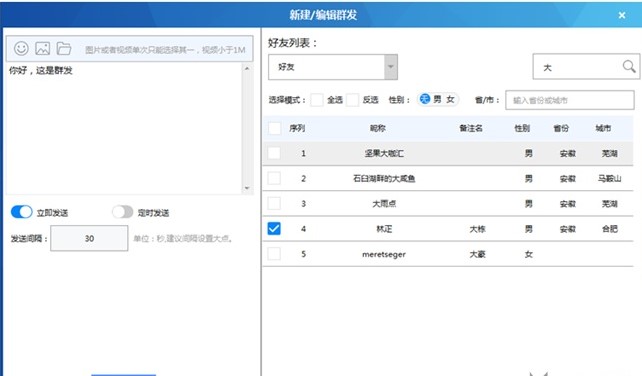Close the 新建/编辑群发 dialog
The image size is (642, 376).
[x=622, y=15]
